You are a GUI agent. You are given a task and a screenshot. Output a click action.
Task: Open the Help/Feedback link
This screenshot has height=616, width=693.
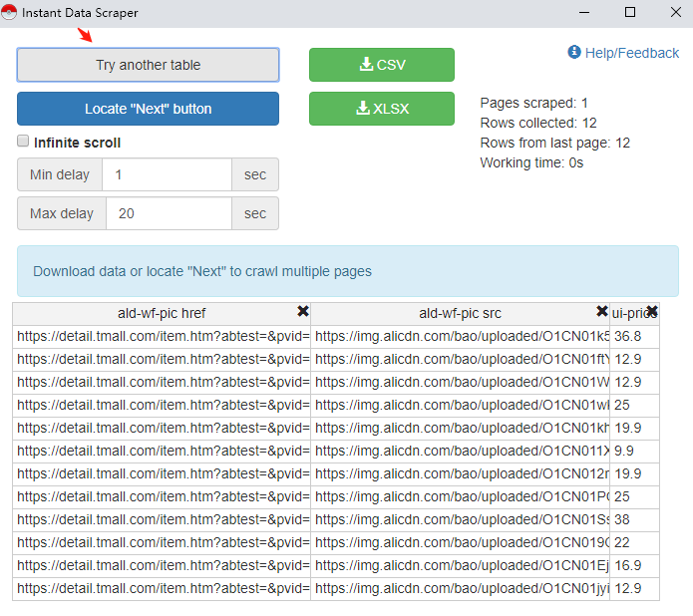click(631, 53)
